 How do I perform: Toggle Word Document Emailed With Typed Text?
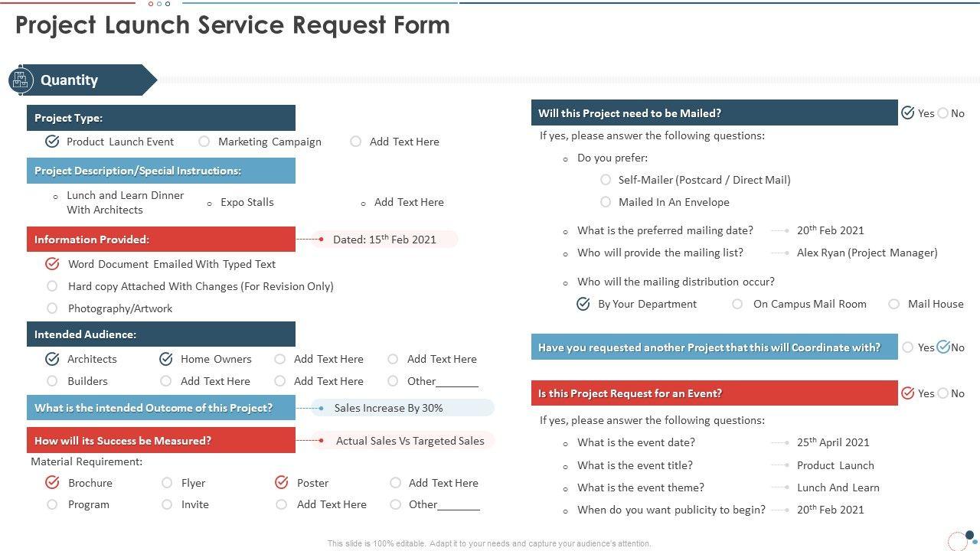click(52, 264)
